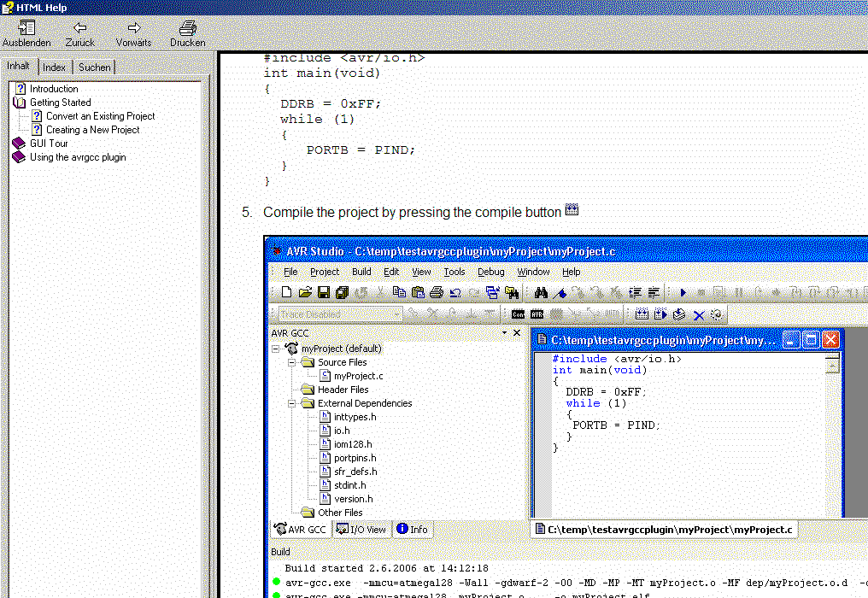Screen dimensions: 868x598
Task: Open the Debug menu in AVR Studio
Action: pos(491,272)
